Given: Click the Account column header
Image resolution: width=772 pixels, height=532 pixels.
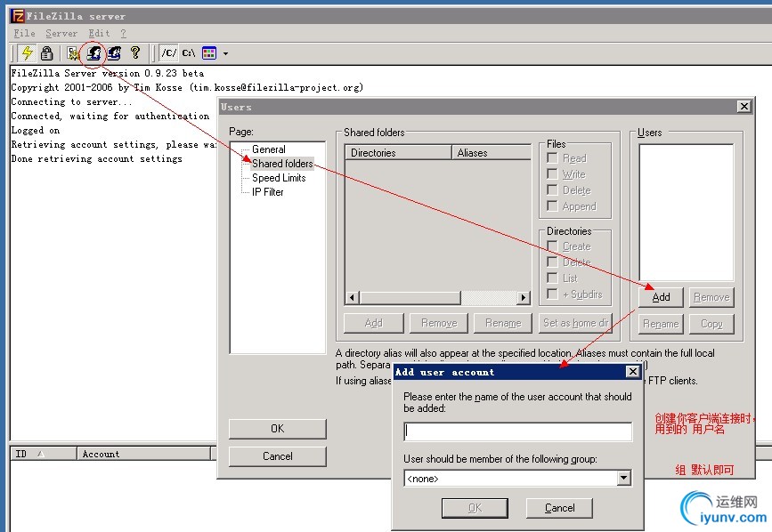Looking at the screenshot, I should click(x=143, y=454).
